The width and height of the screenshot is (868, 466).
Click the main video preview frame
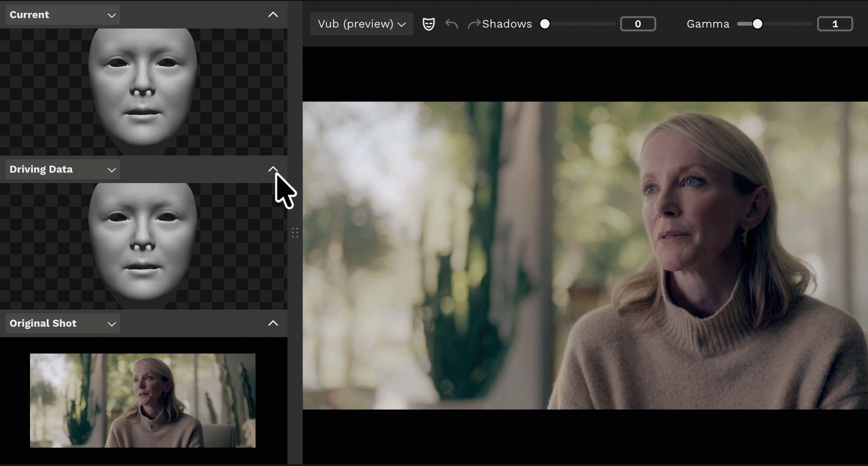click(585, 255)
